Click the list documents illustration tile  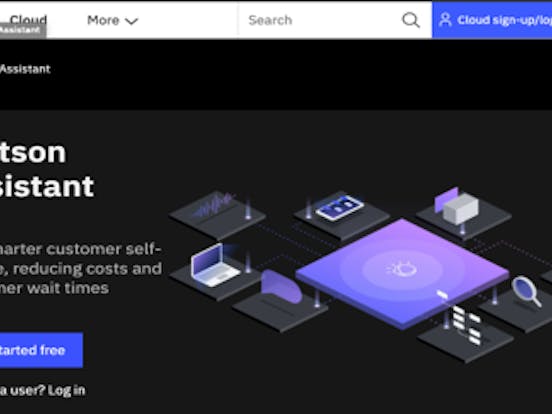click(465, 334)
